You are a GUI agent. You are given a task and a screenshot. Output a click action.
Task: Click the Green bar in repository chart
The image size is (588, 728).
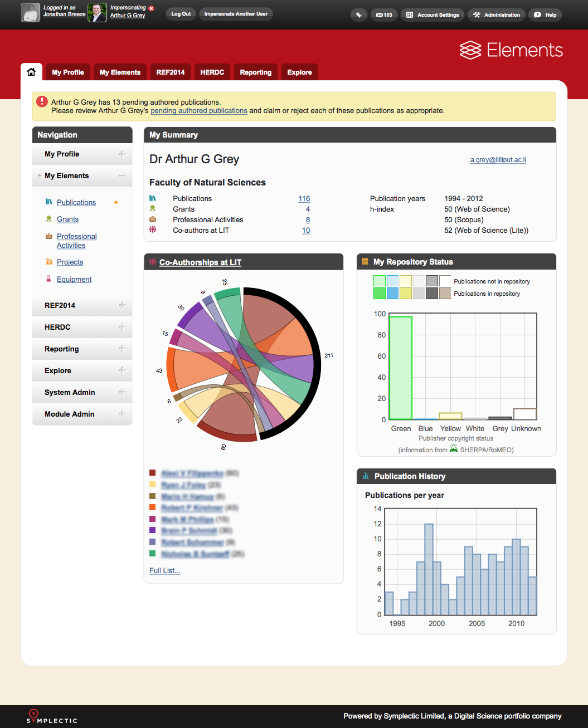401,368
